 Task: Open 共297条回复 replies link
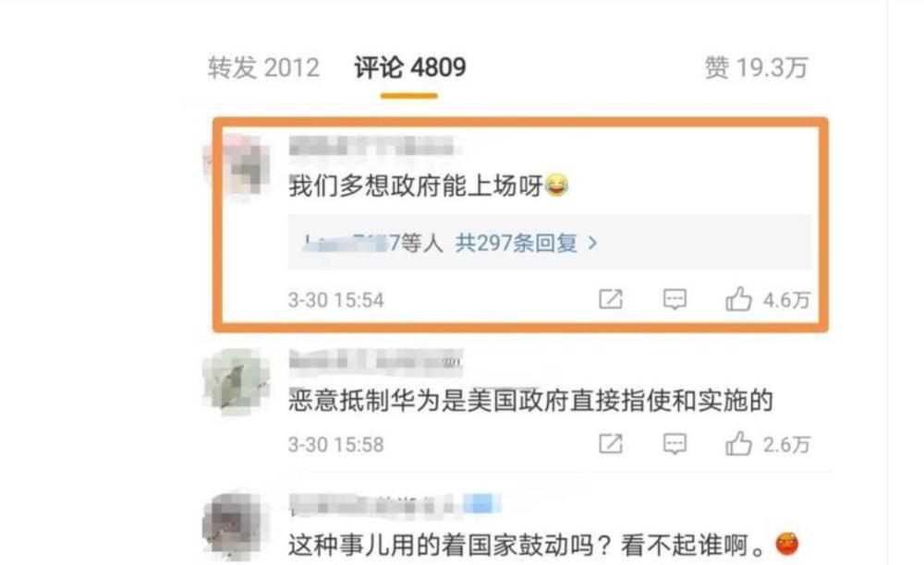tap(517, 243)
